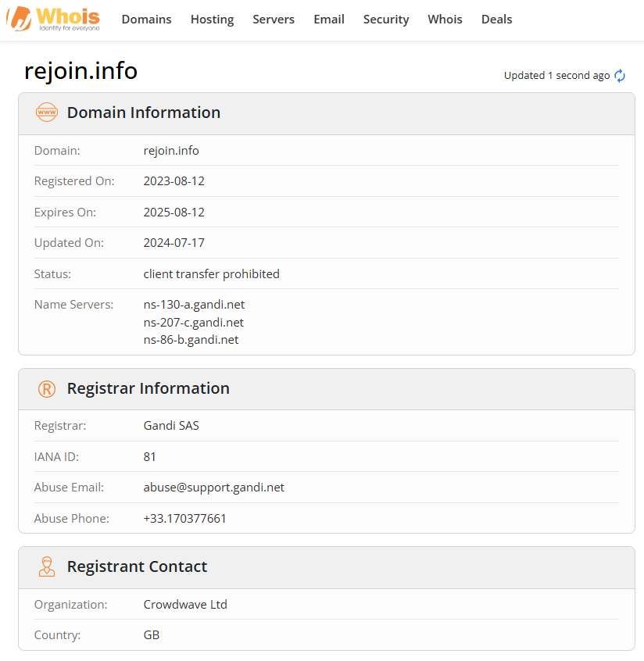Click name server ns-130-a.gandi.net
The width and height of the screenshot is (644, 661).
click(x=194, y=305)
